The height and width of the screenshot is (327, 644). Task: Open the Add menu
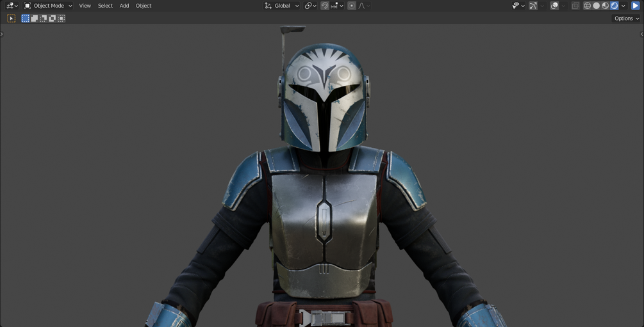pos(124,6)
